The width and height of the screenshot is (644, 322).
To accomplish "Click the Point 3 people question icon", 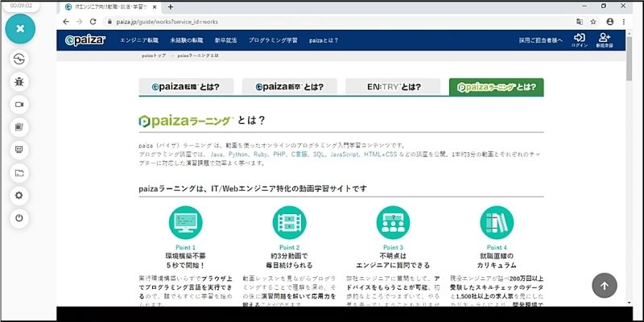I will [x=393, y=223].
